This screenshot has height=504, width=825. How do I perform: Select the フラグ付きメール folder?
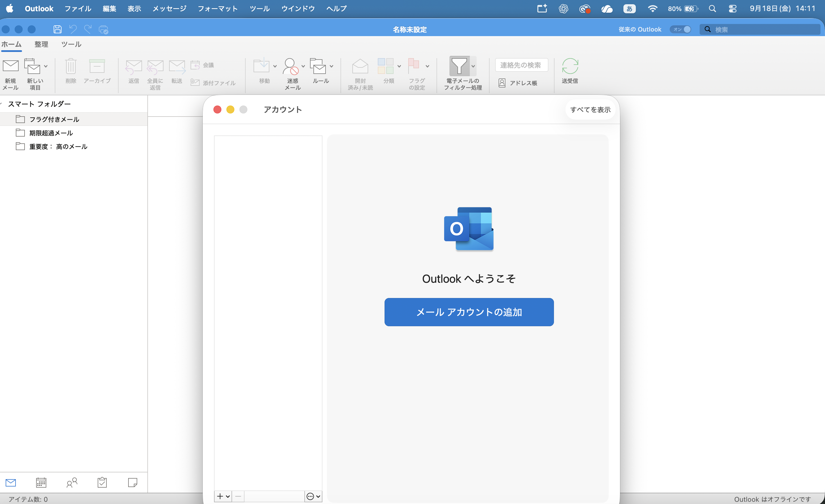(x=74, y=119)
